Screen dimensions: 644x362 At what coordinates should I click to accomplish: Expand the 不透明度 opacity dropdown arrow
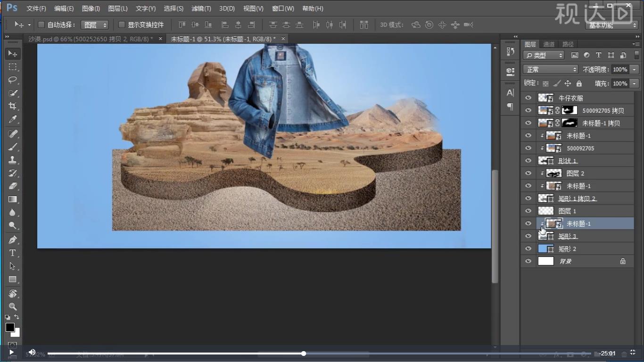tap(634, 69)
